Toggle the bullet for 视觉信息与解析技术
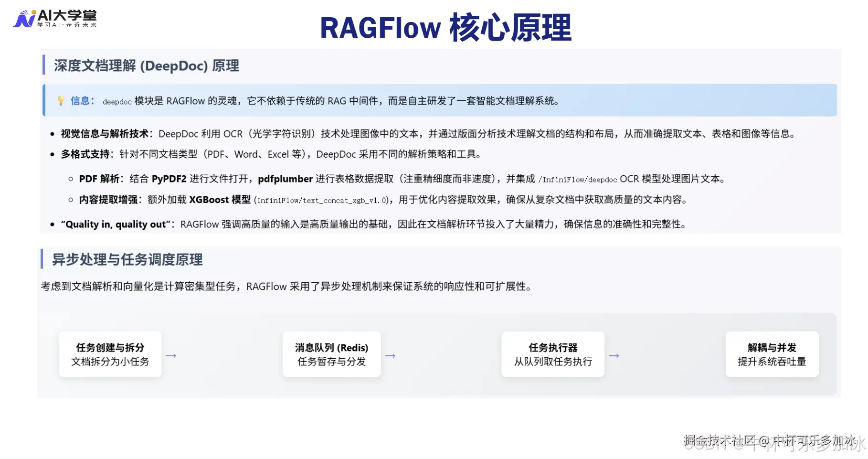Viewport: 868px width, 459px height. (53, 134)
